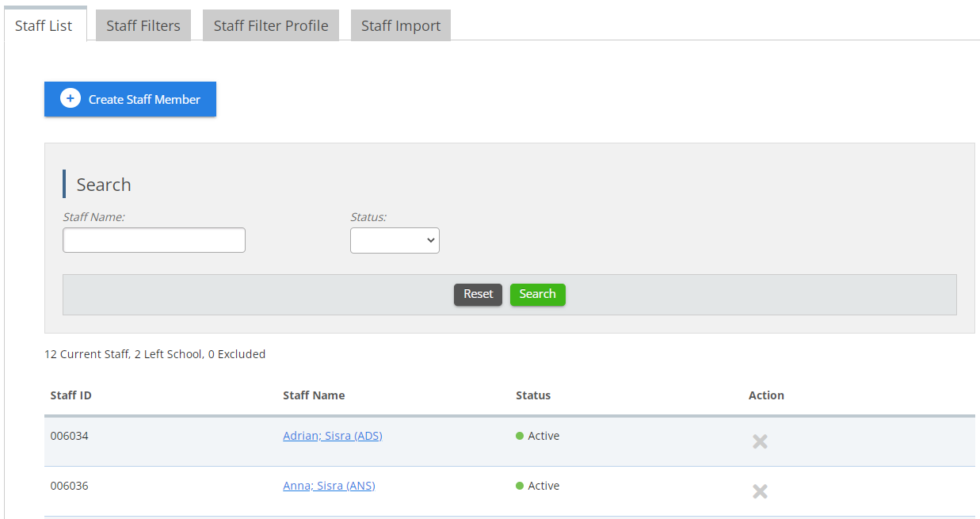Click the Active status for Anna; Sisra
This screenshot has height=519, width=980.
click(538, 486)
